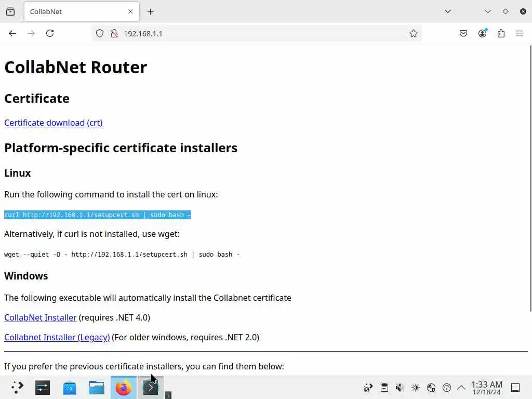Open the Dolphin file manager icon
532x399 pixels.
(x=97, y=388)
